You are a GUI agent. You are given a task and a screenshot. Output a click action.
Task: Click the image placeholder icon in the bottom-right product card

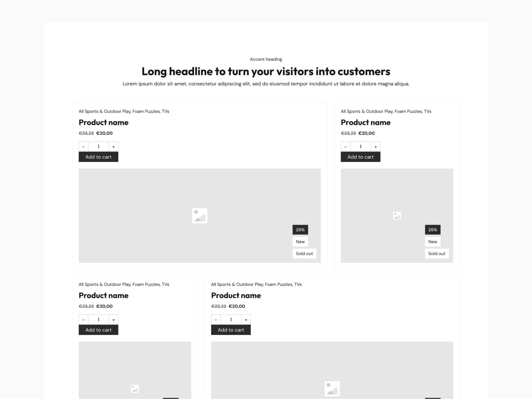332,389
